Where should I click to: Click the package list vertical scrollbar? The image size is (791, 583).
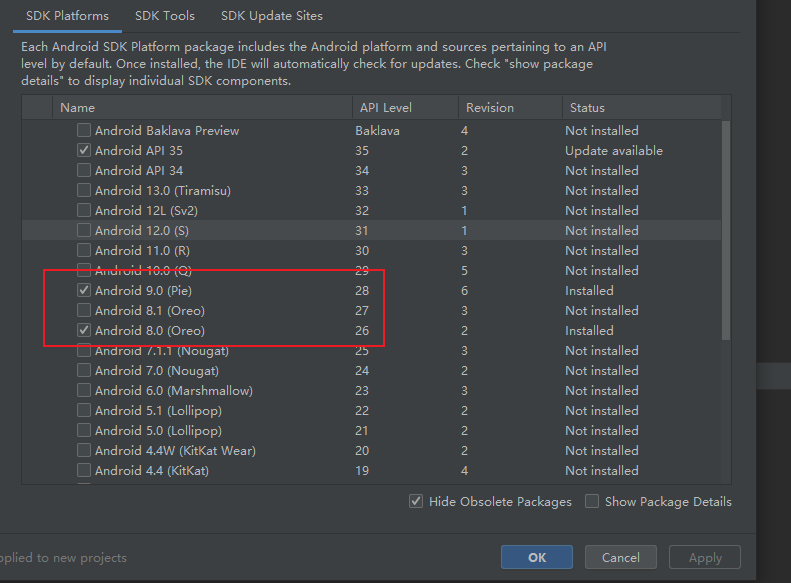(x=725, y=230)
